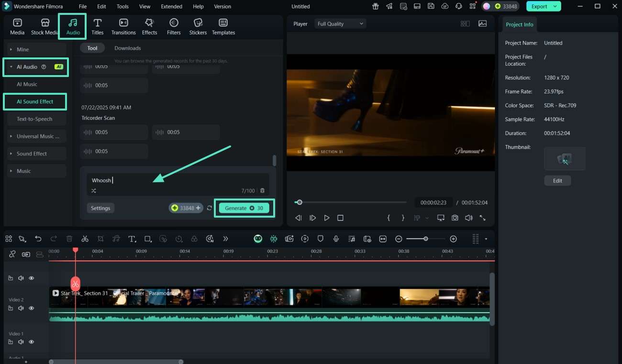Screen dimensions: 622x364
Task: Open the Export dropdown arrow
Action: pos(555,6)
